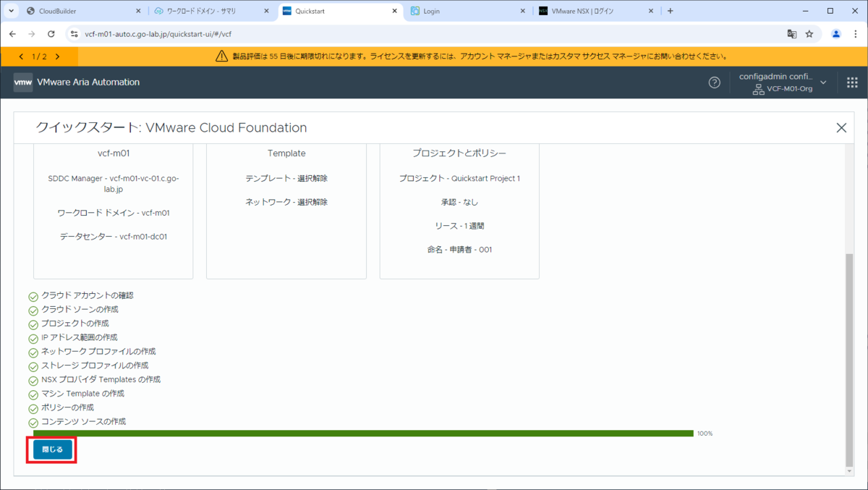Click the scrollbar down arrow
The image size is (868, 490).
[x=849, y=471]
